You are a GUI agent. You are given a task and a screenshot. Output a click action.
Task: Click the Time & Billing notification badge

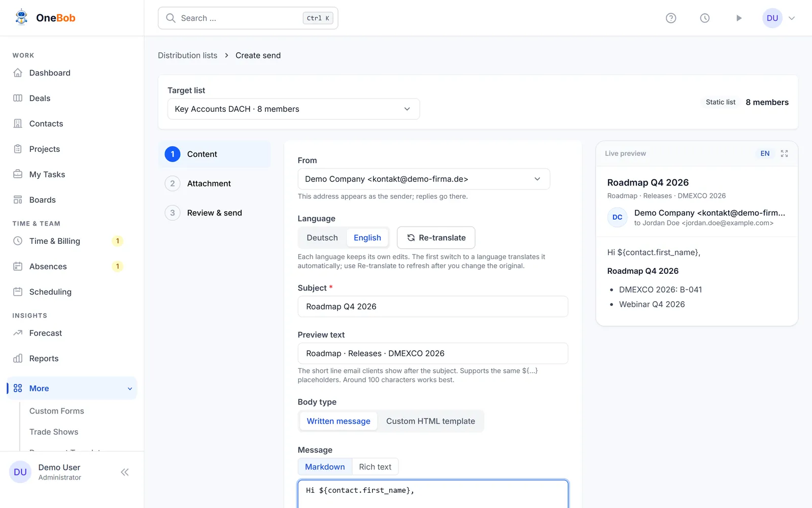pyautogui.click(x=117, y=241)
